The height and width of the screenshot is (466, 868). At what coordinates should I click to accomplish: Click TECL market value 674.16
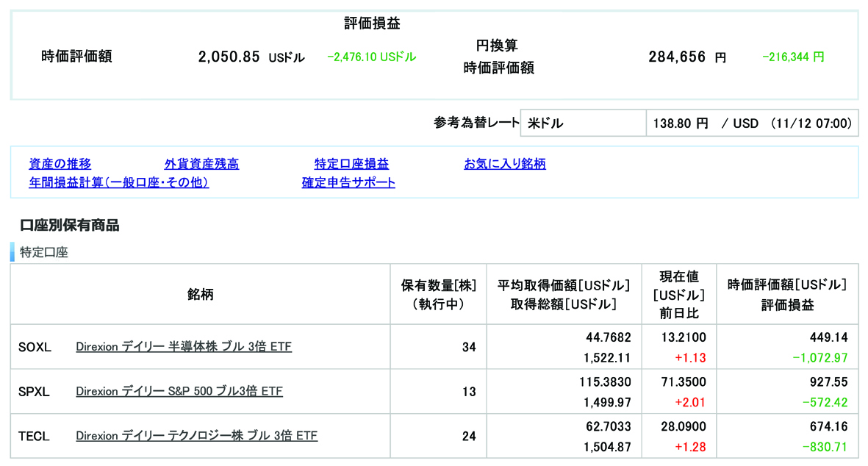coord(829,426)
